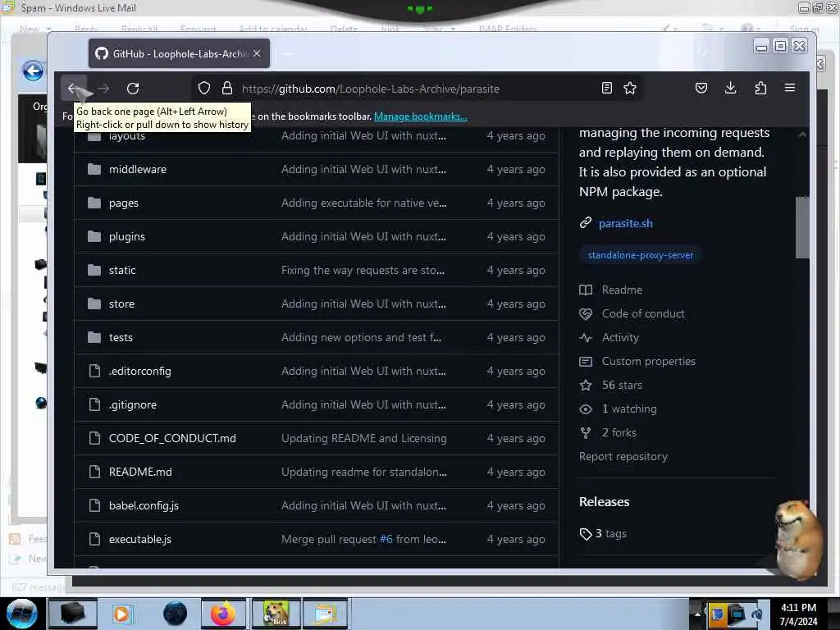This screenshot has width=840, height=630.
Task: Jump to Readme in sidebar
Action: pyautogui.click(x=622, y=290)
